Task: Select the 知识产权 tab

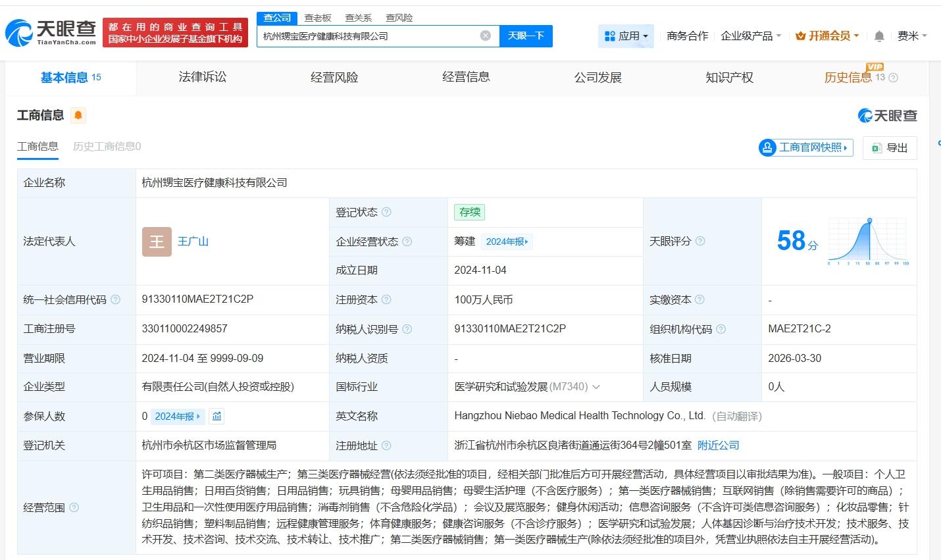Action: [729, 78]
